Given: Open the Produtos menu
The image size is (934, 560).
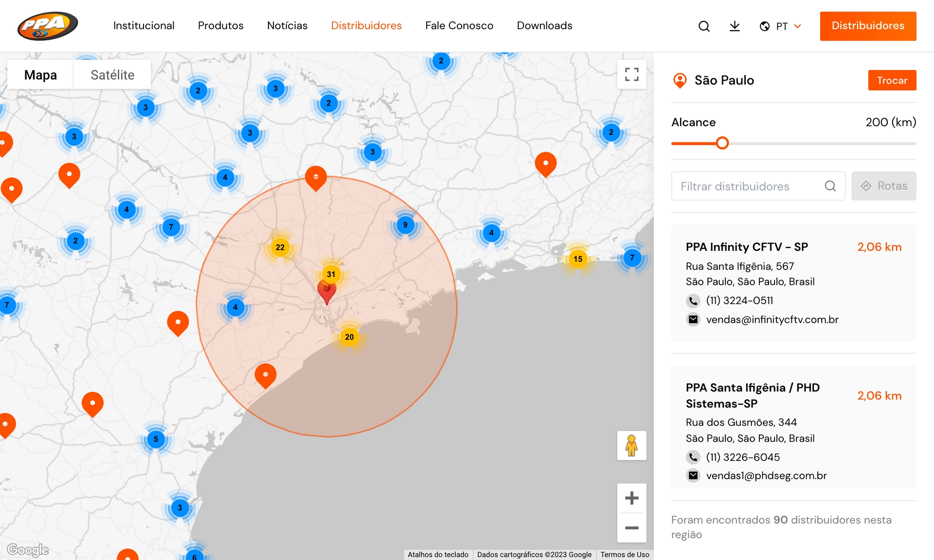Looking at the screenshot, I should [220, 26].
